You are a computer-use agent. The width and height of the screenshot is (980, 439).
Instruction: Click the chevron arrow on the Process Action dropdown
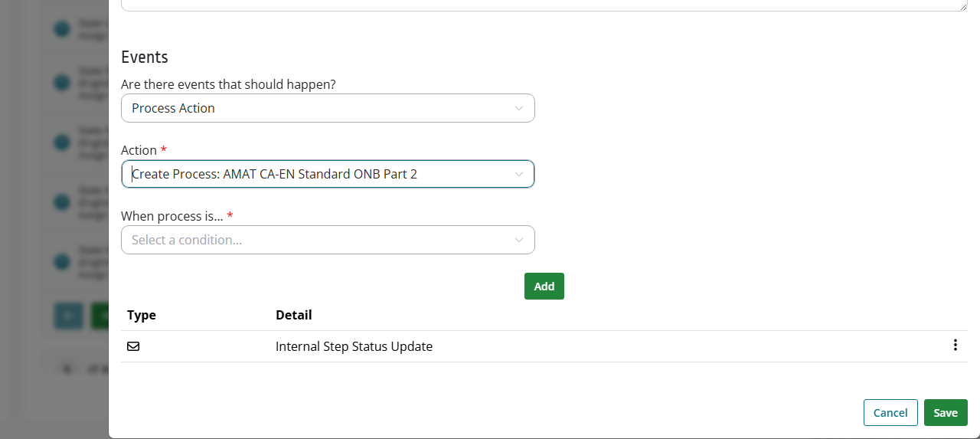point(519,108)
